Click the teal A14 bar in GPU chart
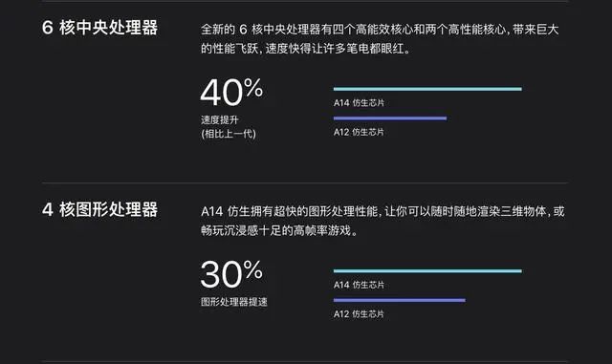 point(427,270)
